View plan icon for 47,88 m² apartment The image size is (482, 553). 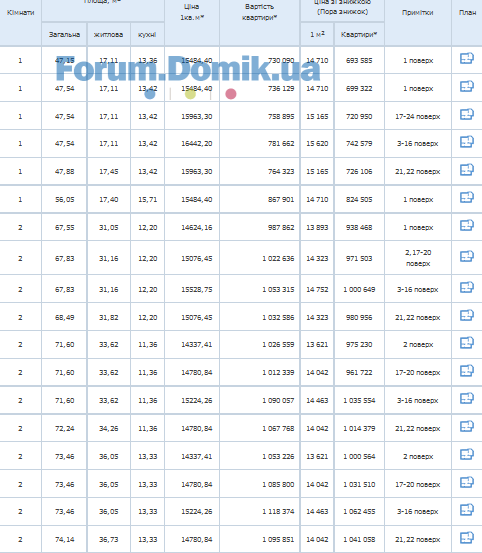click(x=466, y=169)
